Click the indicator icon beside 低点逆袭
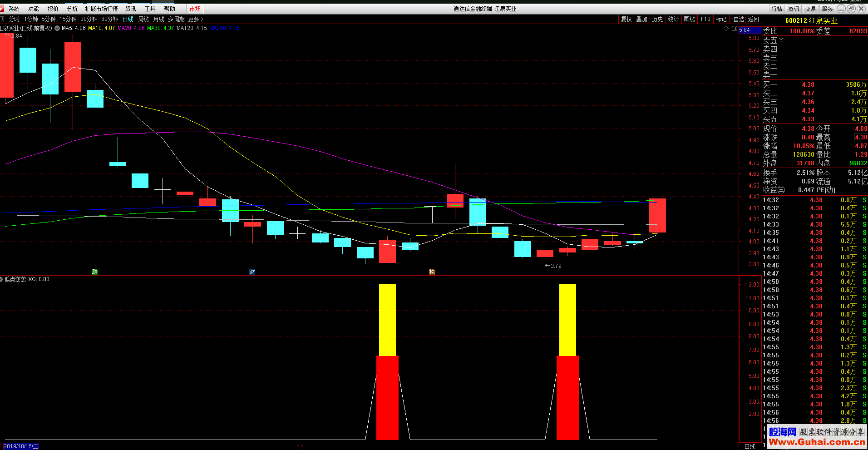Screen dimensions: 868x450 coord(1,279)
